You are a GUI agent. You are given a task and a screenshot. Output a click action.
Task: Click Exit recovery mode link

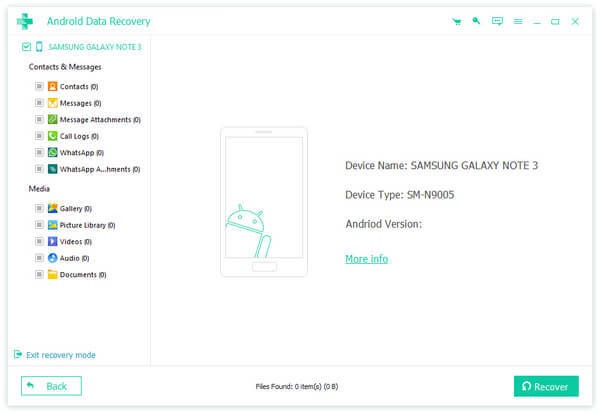coord(61,355)
